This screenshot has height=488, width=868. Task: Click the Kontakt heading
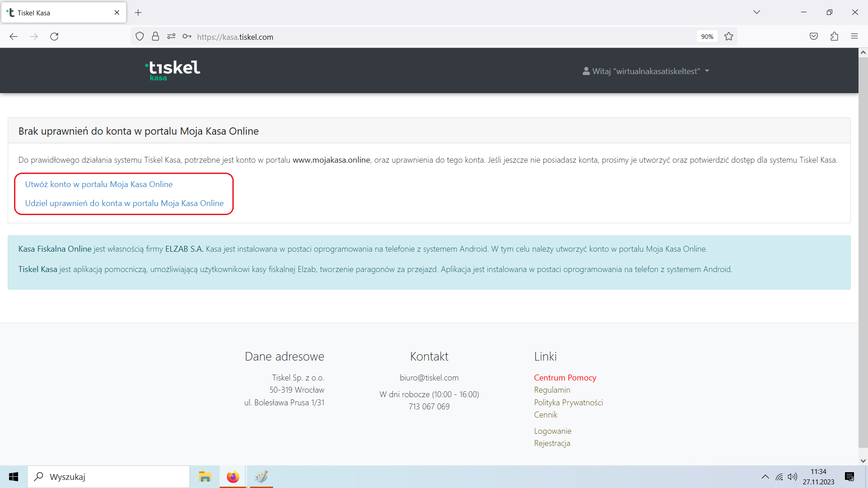[x=429, y=357]
